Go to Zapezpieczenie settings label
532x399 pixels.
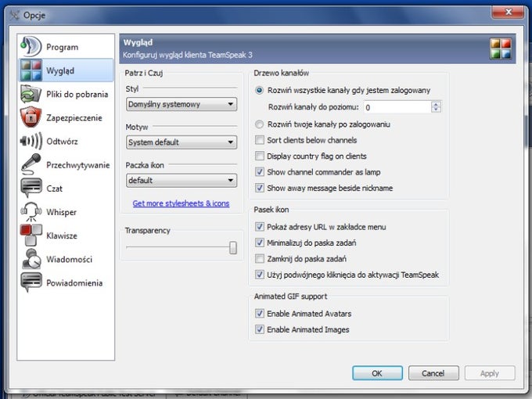pyautogui.click(x=74, y=117)
